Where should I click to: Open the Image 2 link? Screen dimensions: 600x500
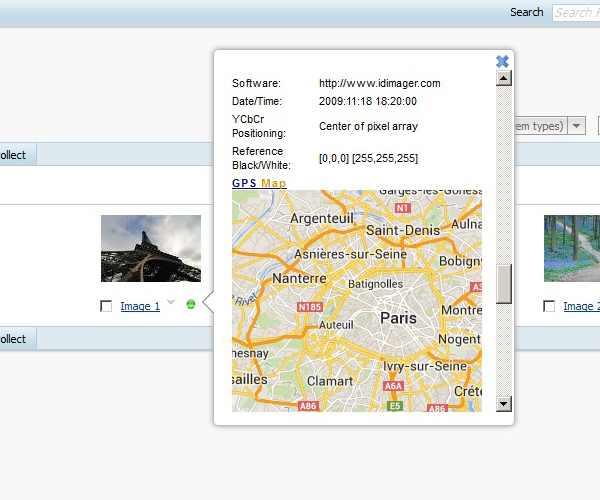[x=582, y=306]
